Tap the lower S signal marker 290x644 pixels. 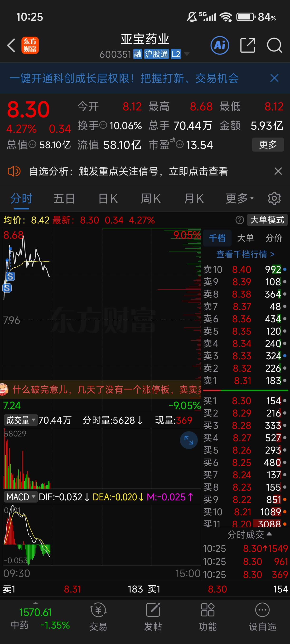point(7,288)
